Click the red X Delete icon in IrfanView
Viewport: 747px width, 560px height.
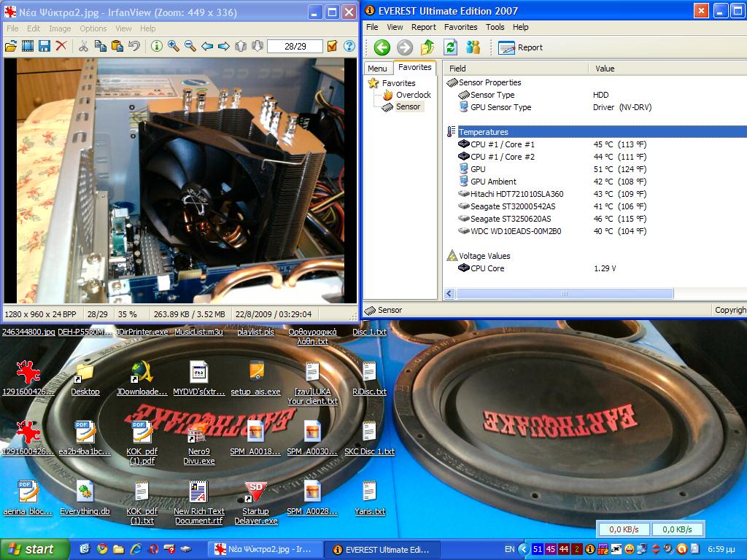click(61, 46)
